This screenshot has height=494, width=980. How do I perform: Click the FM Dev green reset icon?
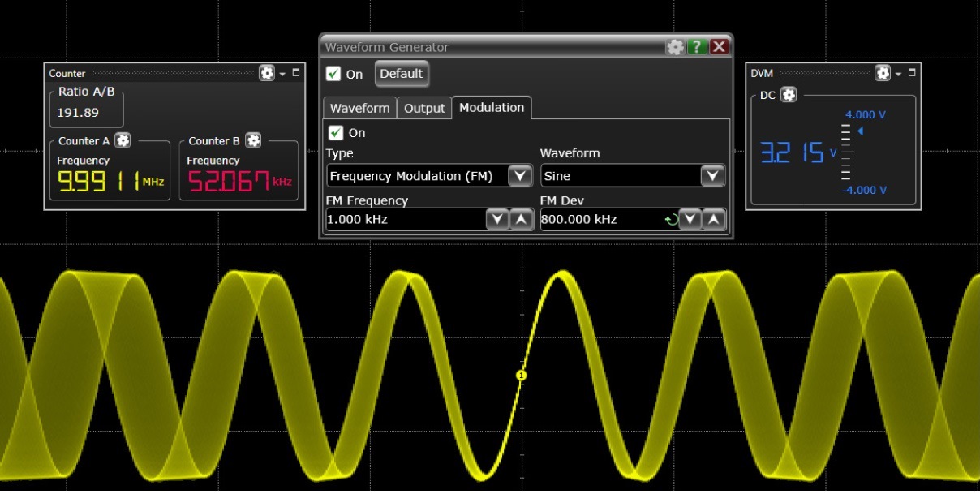click(x=670, y=219)
